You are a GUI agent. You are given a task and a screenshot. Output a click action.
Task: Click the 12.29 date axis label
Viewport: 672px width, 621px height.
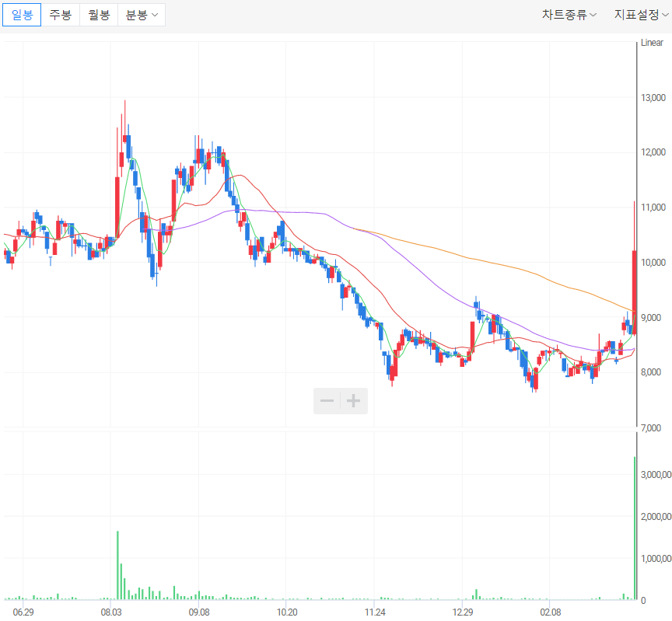point(463,612)
